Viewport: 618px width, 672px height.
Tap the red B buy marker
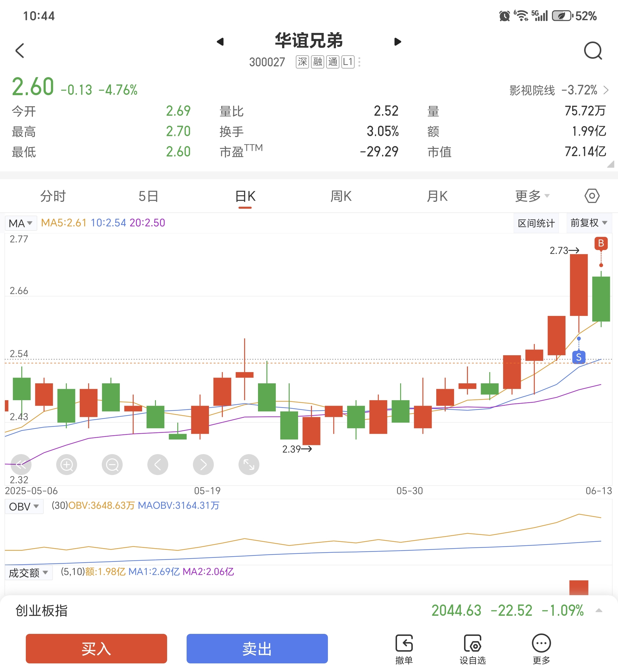(601, 243)
